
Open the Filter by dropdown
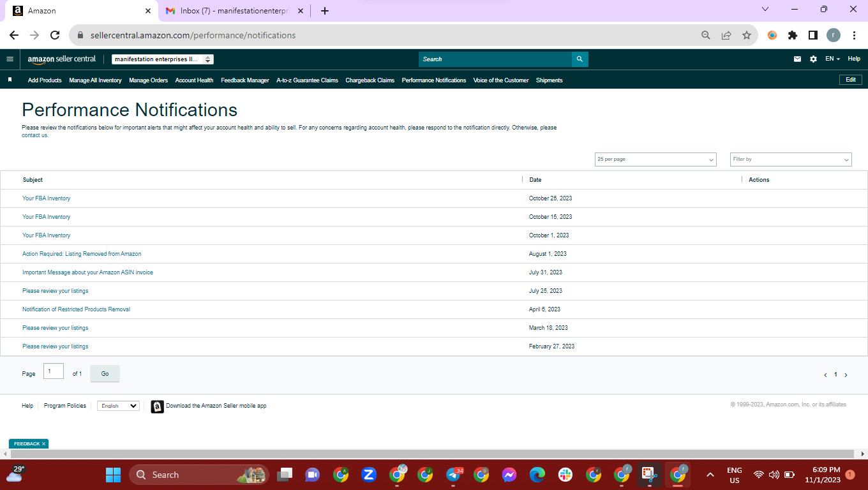coord(791,160)
